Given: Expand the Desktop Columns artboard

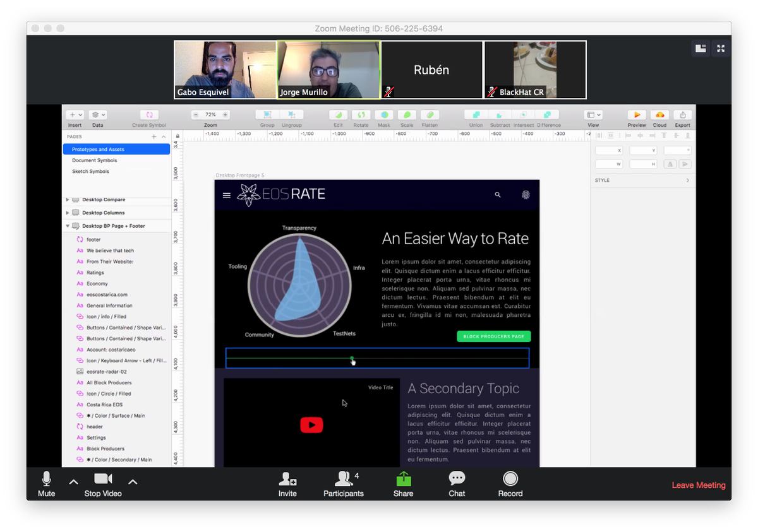Looking at the screenshot, I should click(x=68, y=213).
